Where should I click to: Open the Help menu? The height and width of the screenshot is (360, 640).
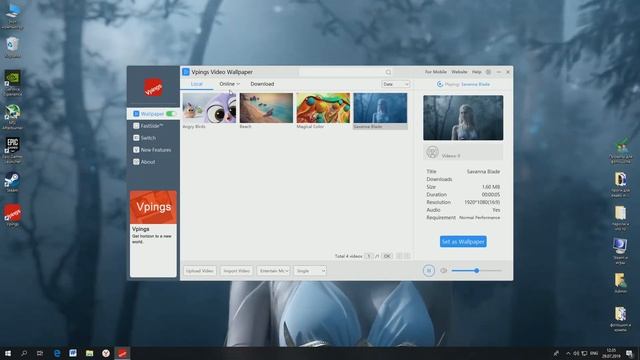476,72
